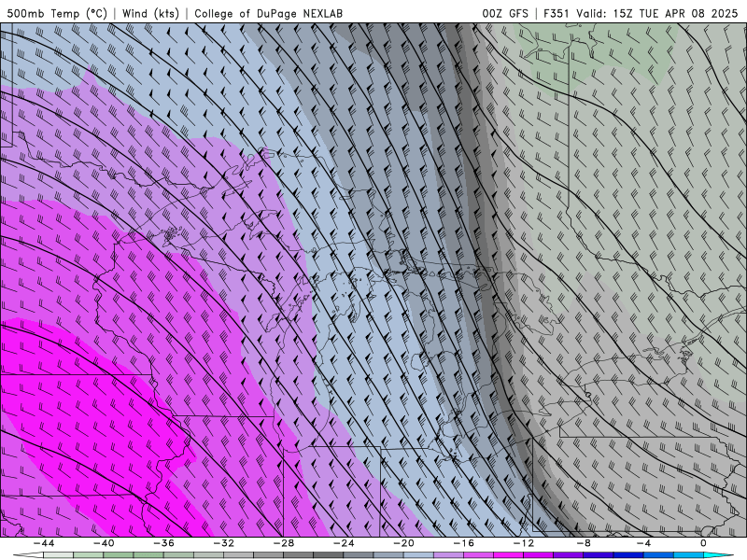Click the '00Z GFS' model run label

505,13
